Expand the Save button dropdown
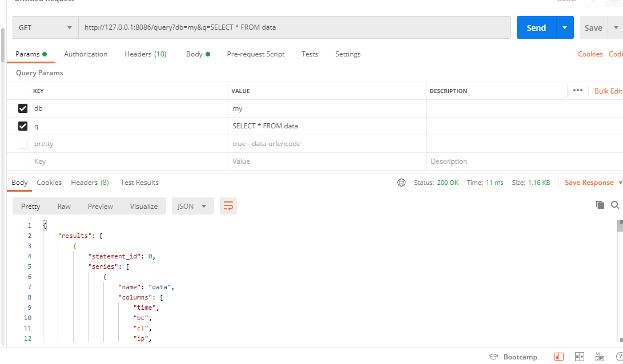 pyautogui.click(x=616, y=27)
